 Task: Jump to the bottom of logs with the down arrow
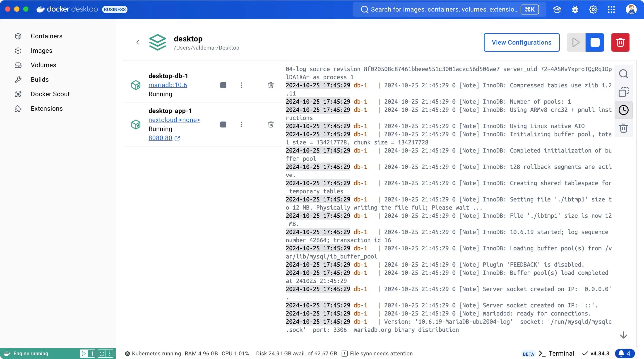tap(623, 335)
